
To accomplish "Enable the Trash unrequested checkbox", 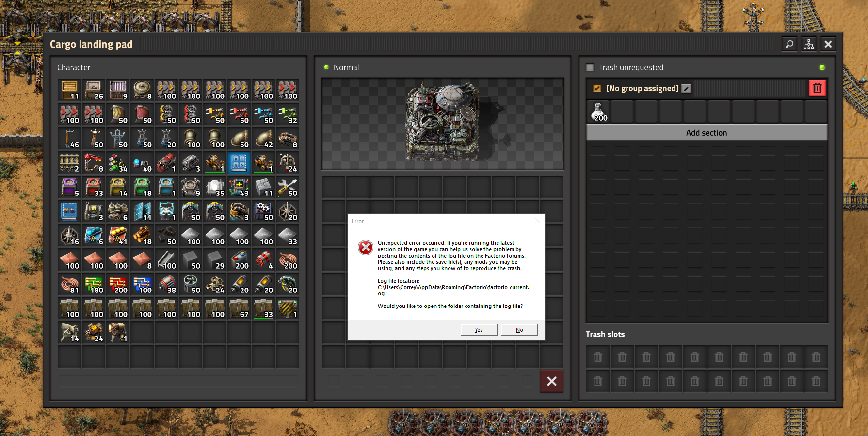I will [590, 67].
